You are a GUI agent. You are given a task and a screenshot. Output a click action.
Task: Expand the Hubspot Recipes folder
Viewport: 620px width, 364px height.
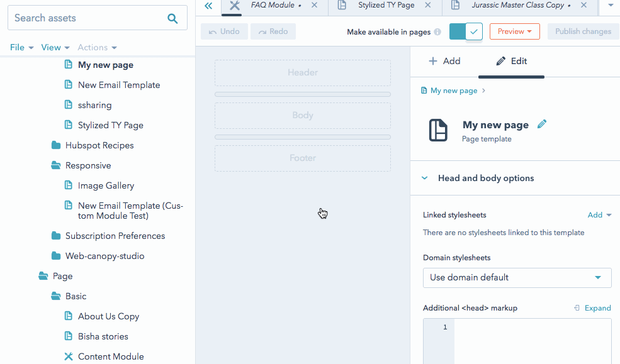pyautogui.click(x=99, y=145)
